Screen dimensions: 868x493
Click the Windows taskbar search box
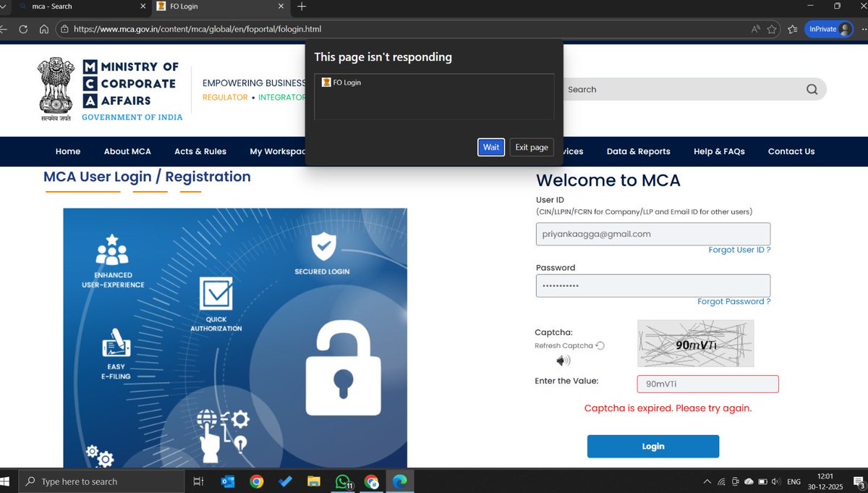[x=101, y=481]
